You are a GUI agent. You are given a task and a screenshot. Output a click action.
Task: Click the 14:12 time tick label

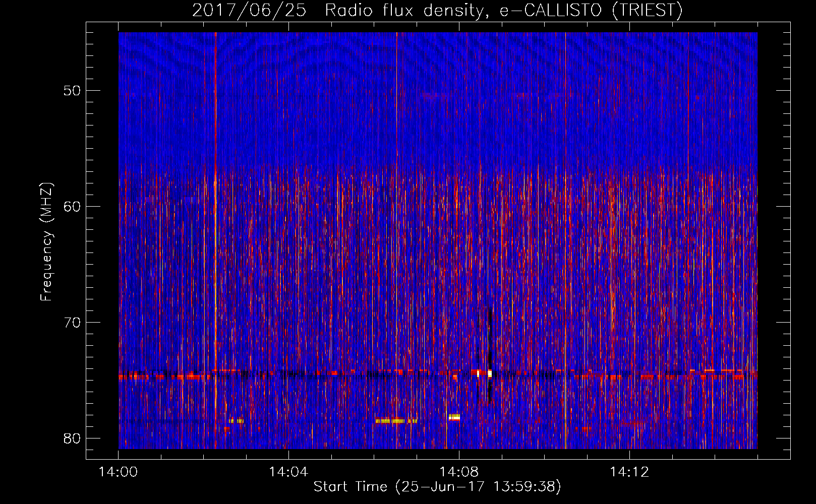pos(629,472)
